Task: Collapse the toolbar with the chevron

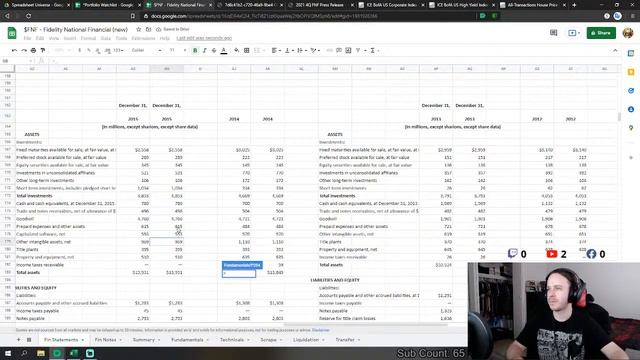Action: (x=615, y=50)
